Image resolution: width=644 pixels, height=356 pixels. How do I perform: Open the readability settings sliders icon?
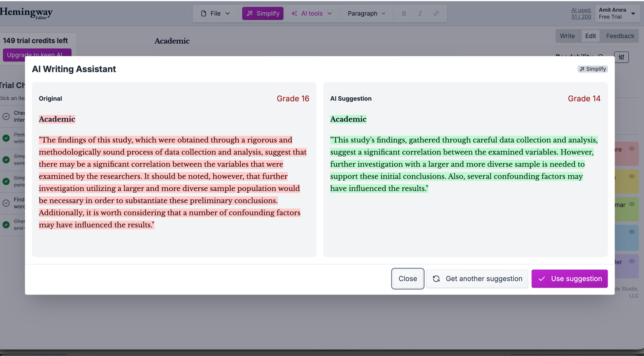pyautogui.click(x=621, y=57)
